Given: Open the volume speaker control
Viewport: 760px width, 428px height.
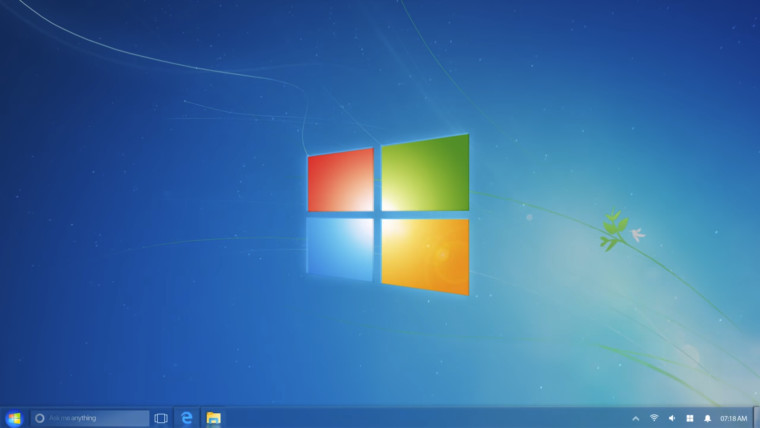Looking at the screenshot, I should [672, 418].
